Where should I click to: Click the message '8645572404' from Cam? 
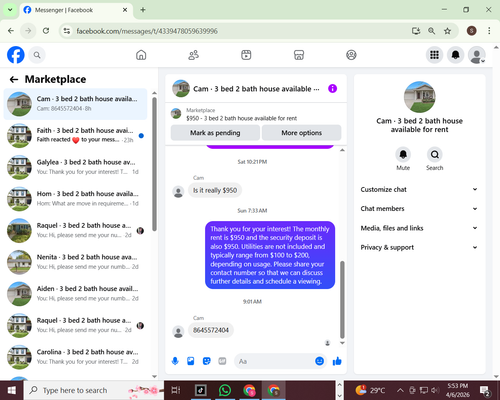211,330
